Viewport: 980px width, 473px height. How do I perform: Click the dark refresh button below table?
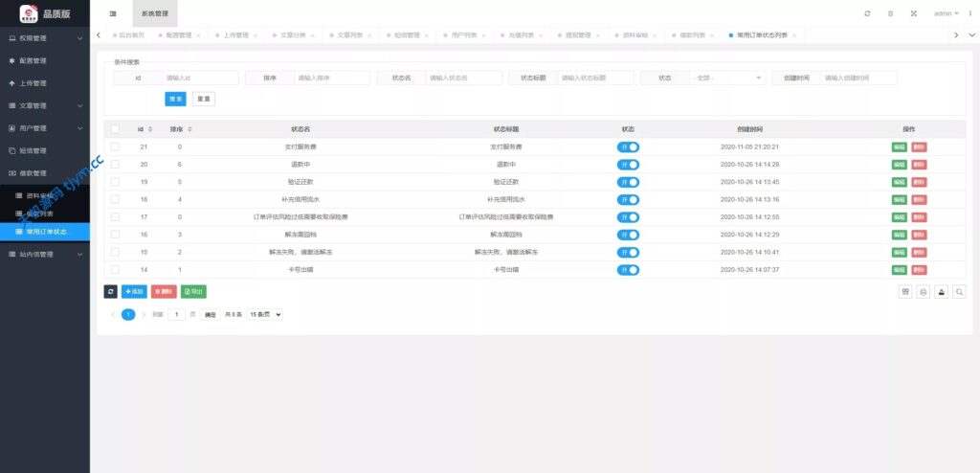[x=110, y=291]
